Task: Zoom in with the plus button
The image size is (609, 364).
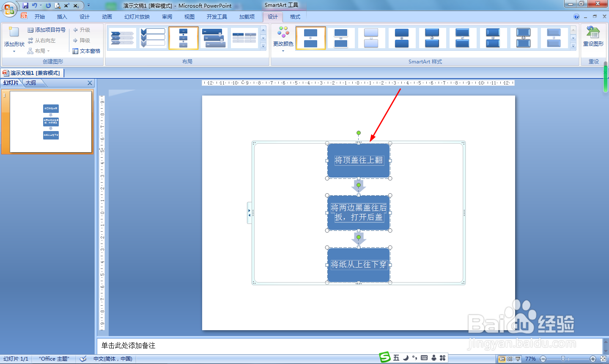Action: coord(593,359)
